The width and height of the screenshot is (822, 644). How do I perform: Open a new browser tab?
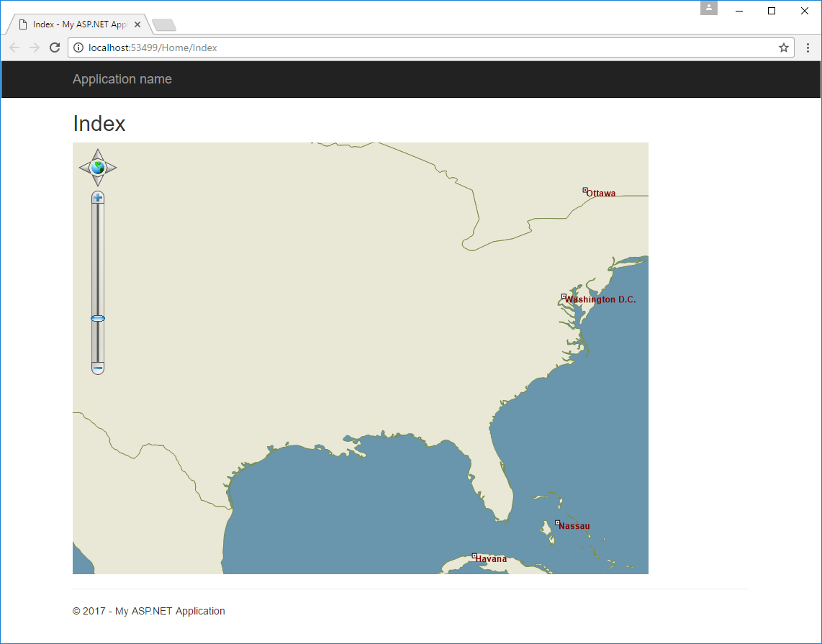tap(164, 25)
